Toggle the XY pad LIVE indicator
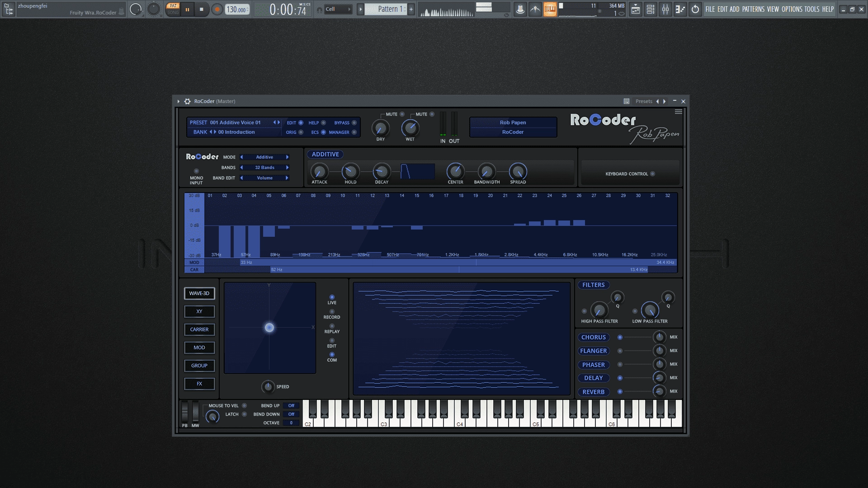Image resolution: width=868 pixels, height=488 pixels. 332,297
